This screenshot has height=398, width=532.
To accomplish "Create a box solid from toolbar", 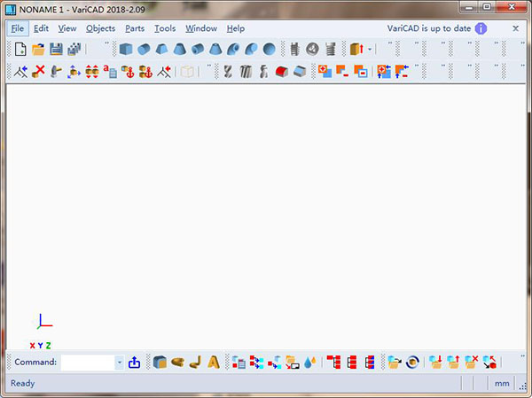I will (x=126, y=49).
